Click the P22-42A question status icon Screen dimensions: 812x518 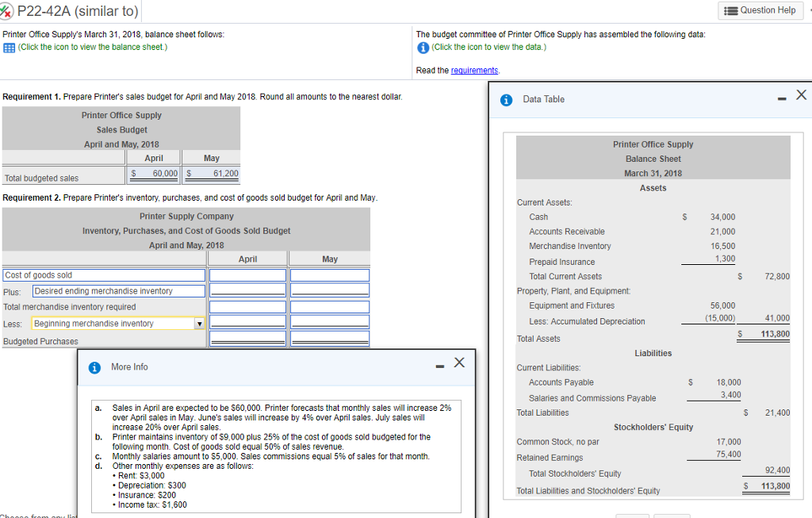click(6, 11)
